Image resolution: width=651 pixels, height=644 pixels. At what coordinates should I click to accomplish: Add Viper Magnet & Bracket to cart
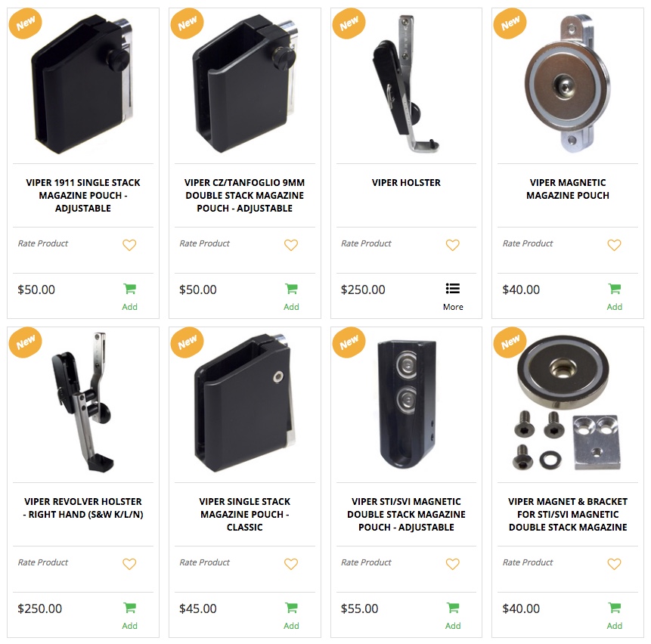tap(614, 616)
